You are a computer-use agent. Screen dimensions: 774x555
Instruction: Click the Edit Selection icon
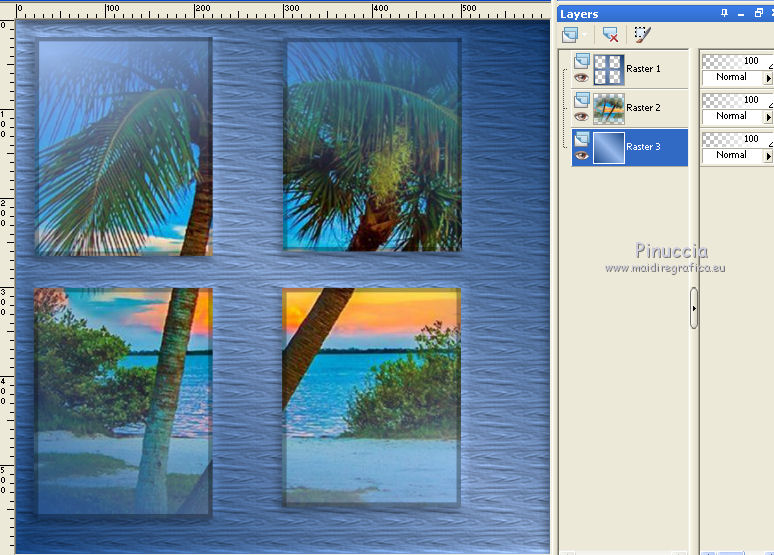[x=643, y=35]
